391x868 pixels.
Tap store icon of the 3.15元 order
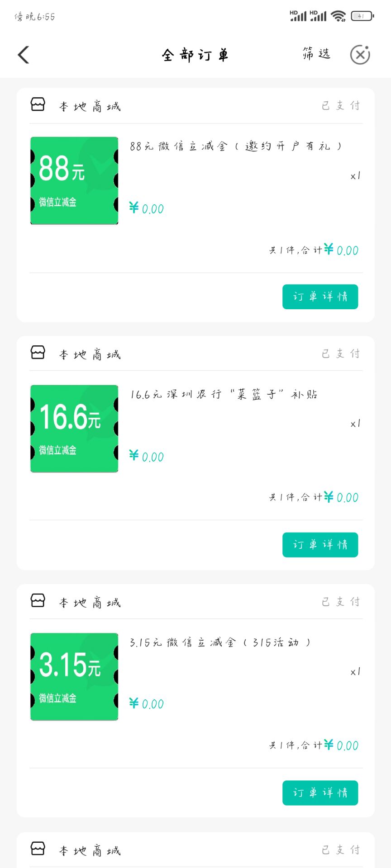(x=38, y=600)
